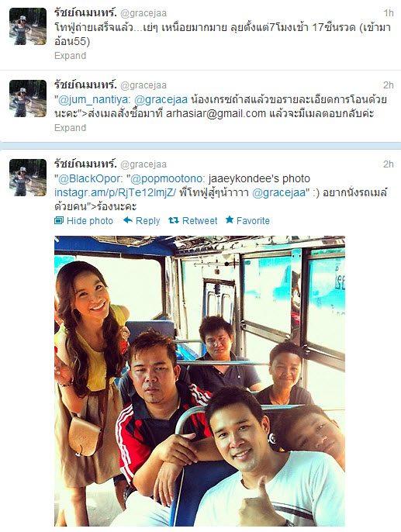
Task: Open the @popmootono mention
Action: [168, 178]
